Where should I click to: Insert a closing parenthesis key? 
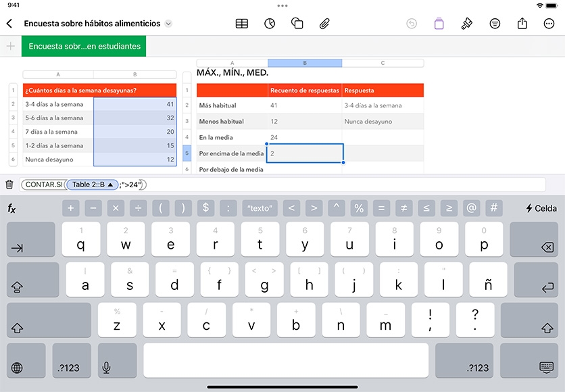click(183, 208)
